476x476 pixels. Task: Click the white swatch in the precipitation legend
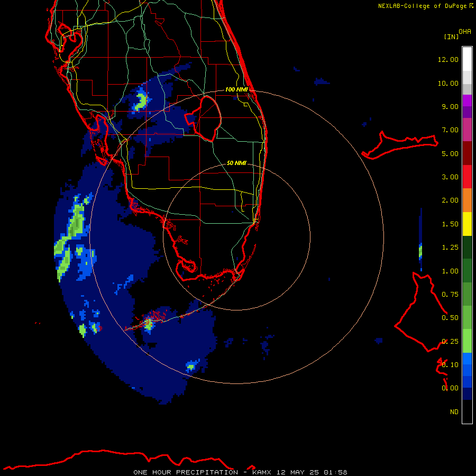pyautogui.click(x=467, y=59)
